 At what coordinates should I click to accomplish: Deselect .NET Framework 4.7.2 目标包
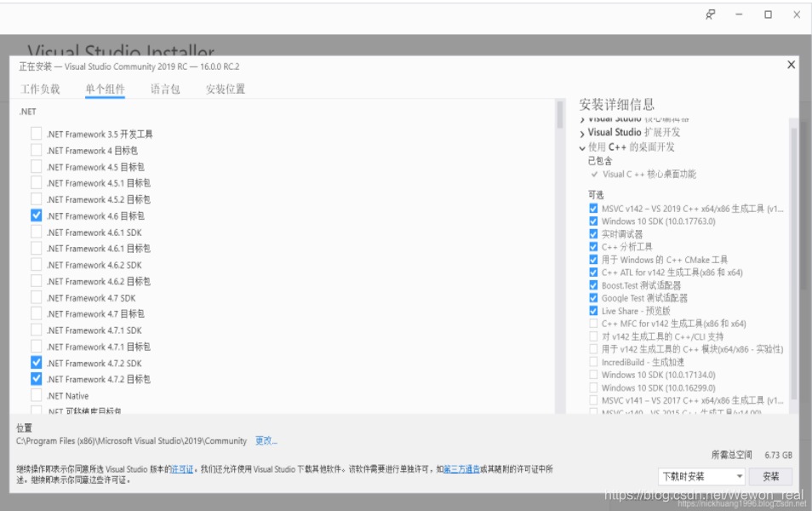[37, 379]
